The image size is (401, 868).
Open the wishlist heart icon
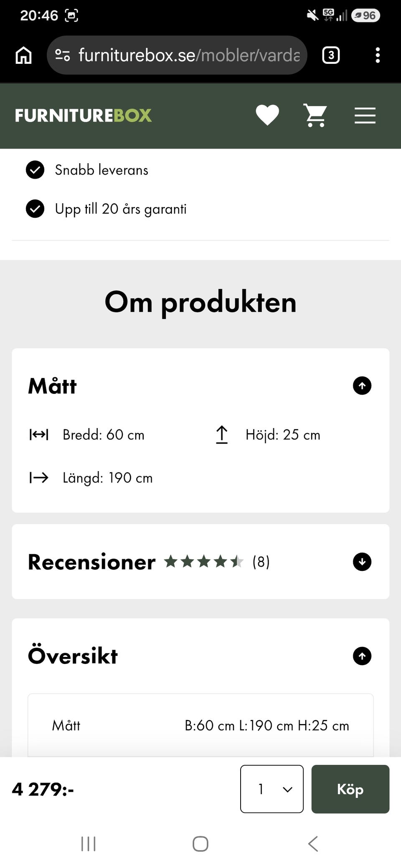point(267,115)
